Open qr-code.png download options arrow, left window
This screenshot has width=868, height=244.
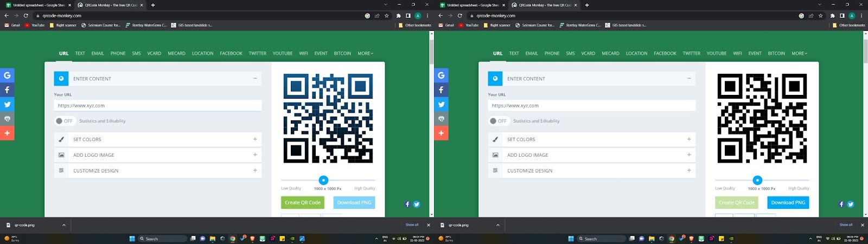[x=64, y=225]
